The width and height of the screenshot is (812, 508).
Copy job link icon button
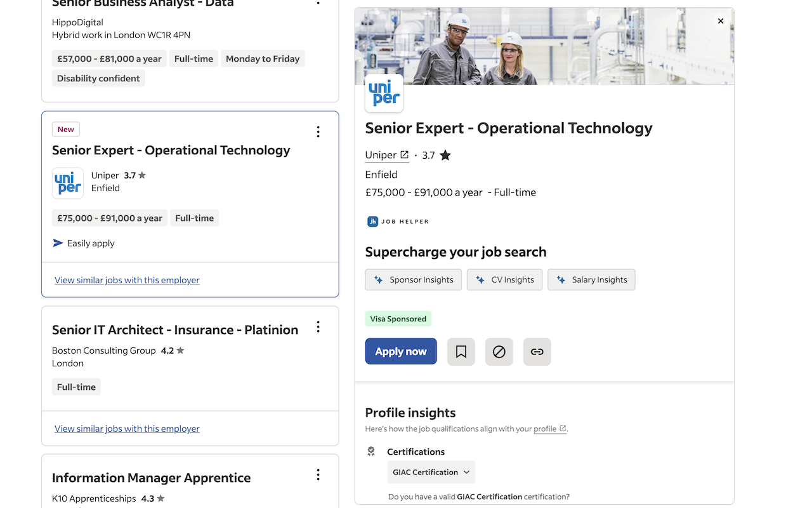pyautogui.click(x=537, y=352)
